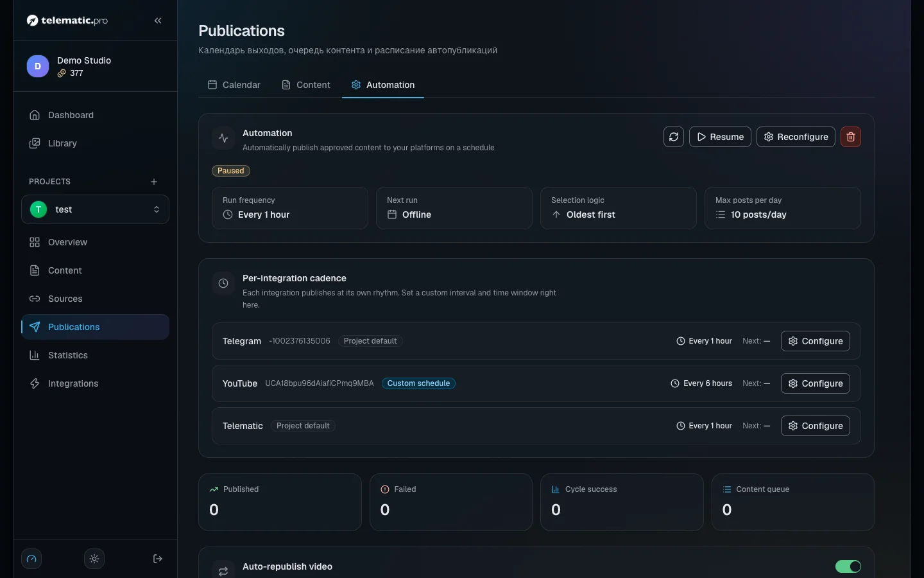Click the refresh automation icon button

(x=674, y=137)
